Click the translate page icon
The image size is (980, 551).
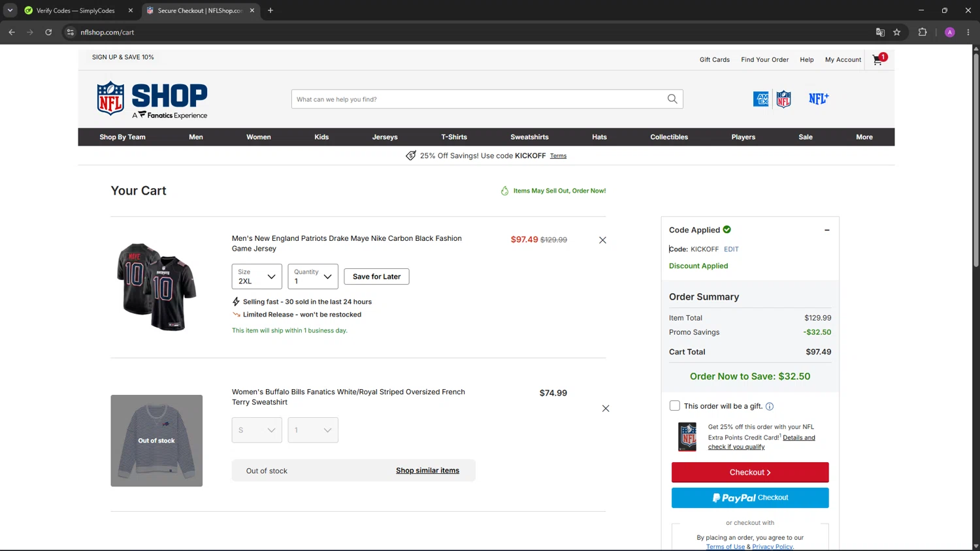[880, 32]
